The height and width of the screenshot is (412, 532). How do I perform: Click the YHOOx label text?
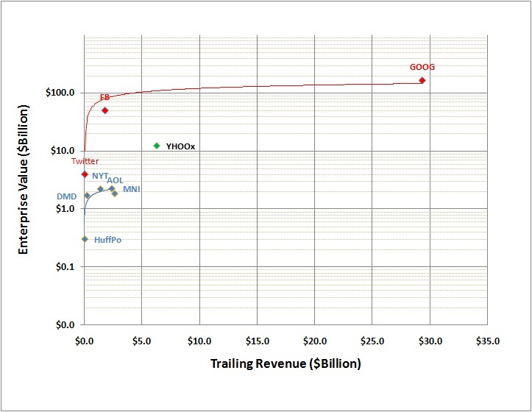(180, 146)
